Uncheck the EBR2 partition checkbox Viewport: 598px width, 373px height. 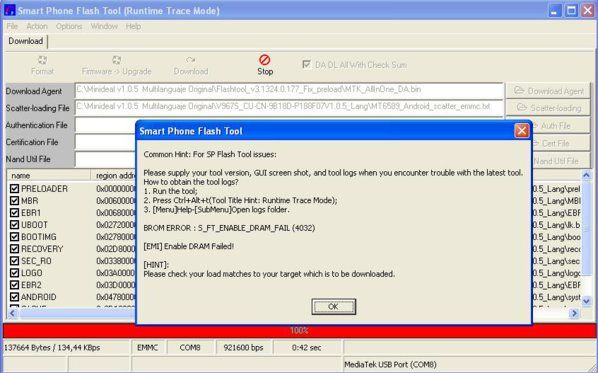pyautogui.click(x=14, y=285)
